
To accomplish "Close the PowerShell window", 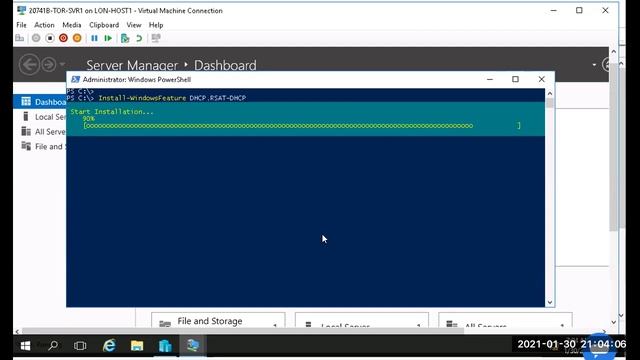I will pyautogui.click(x=541, y=79).
